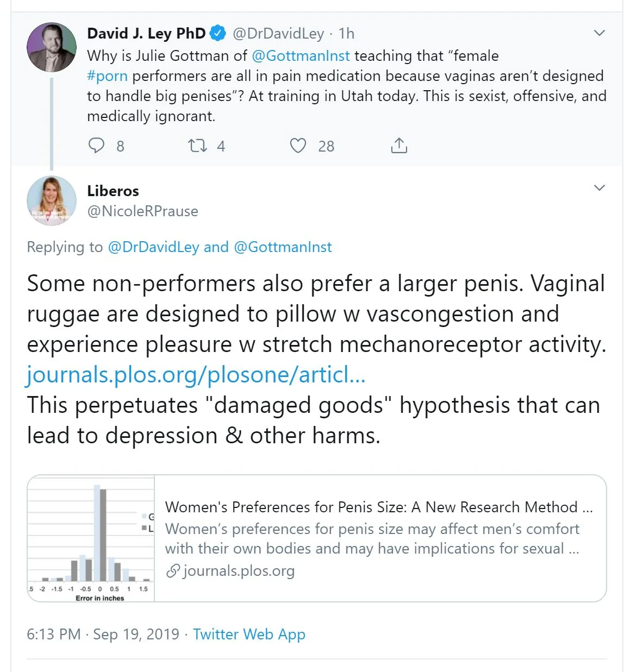The width and height of the screenshot is (637, 672).
Task: Open the dropdown chevron on Liberos's tweet
Action: pyautogui.click(x=599, y=188)
